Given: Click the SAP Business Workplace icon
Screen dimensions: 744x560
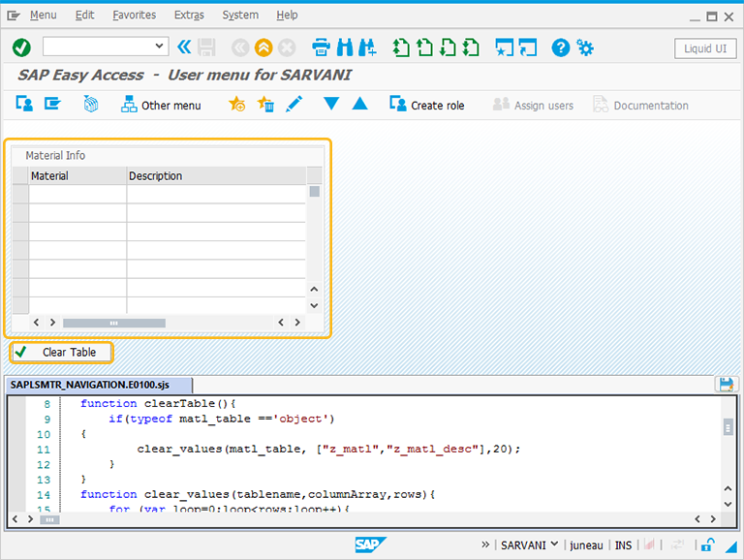Looking at the screenshot, I should click(91, 104).
